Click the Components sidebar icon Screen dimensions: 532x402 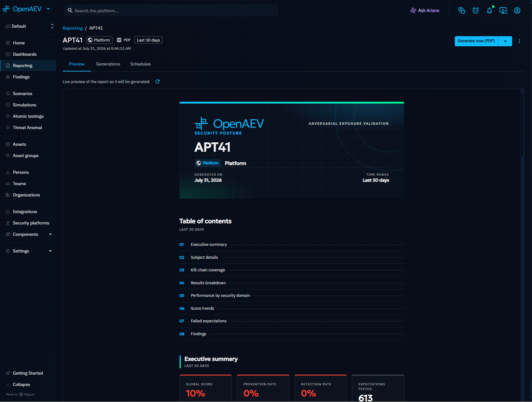click(8, 234)
